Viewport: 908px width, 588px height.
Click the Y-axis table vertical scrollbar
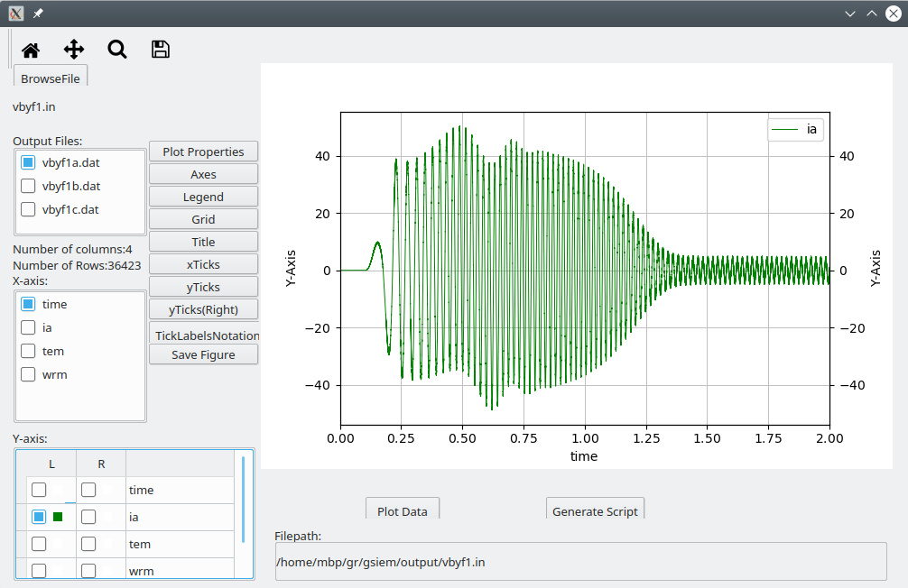pyautogui.click(x=243, y=499)
